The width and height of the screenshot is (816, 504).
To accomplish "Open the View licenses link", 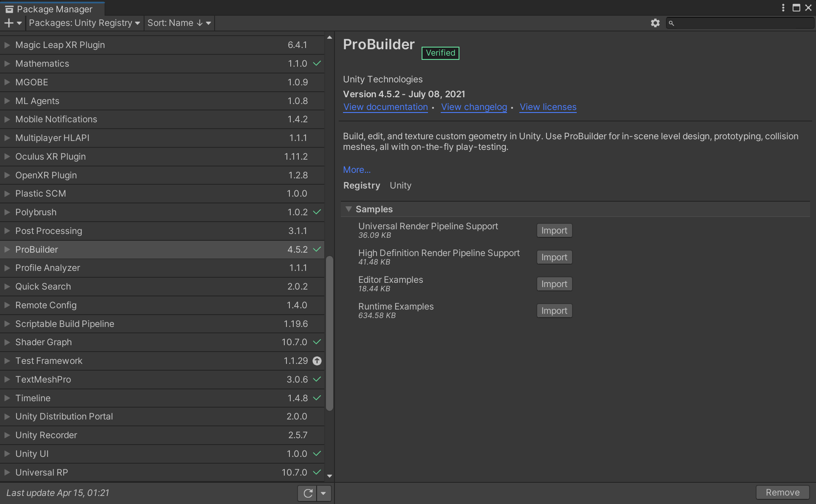I will (x=548, y=107).
